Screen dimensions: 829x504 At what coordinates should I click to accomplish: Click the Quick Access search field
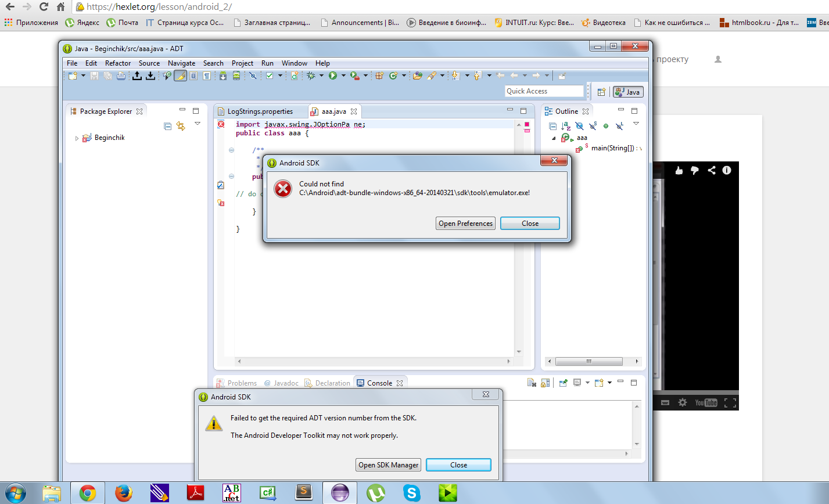tap(544, 91)
